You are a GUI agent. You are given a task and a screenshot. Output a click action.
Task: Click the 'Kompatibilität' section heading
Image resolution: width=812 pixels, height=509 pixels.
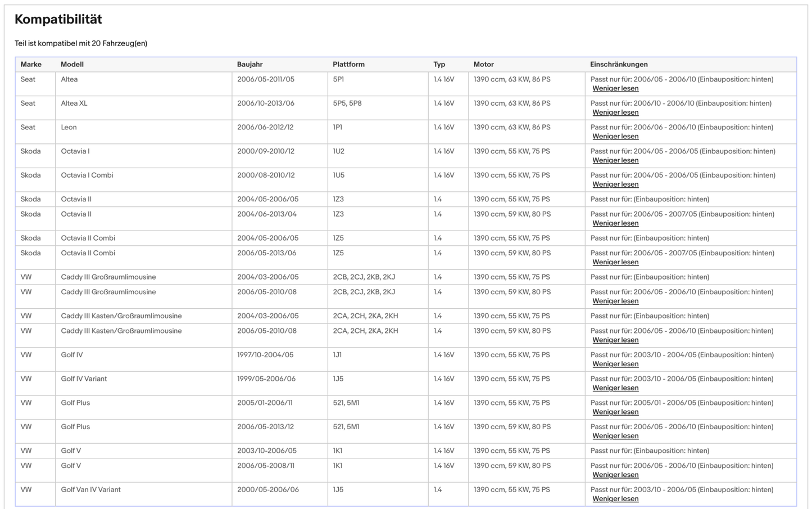pyautogui.click(x=58, y=20)
